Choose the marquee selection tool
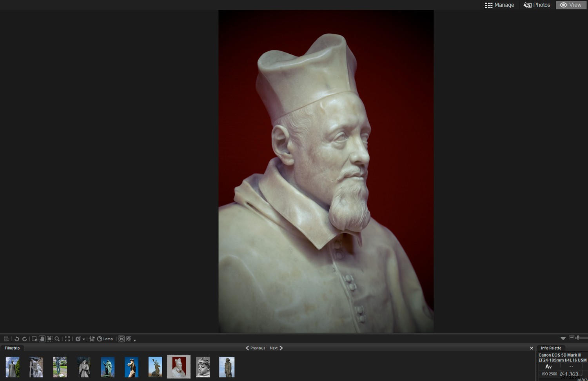 point(50,339)
